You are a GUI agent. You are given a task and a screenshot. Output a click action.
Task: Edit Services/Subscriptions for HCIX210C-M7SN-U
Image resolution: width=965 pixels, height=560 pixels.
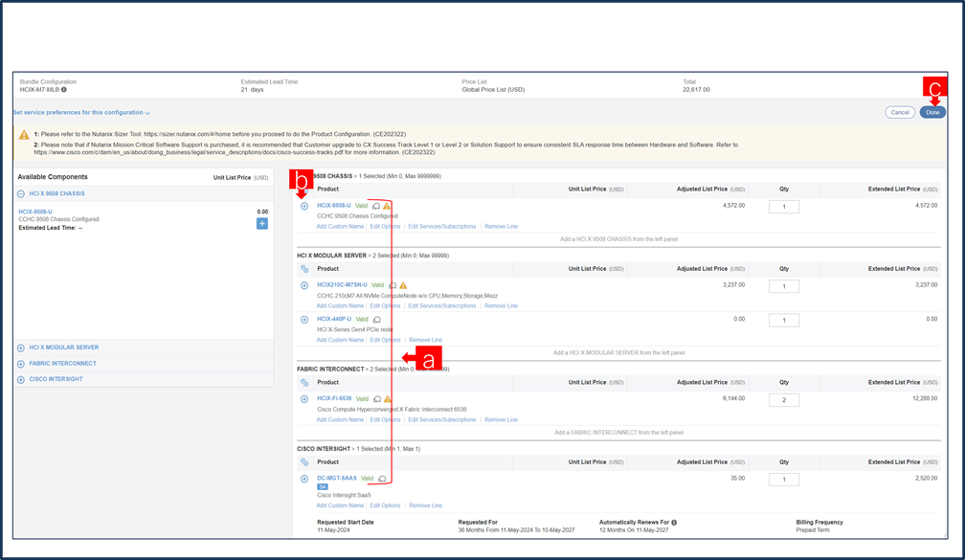(442, 306)
